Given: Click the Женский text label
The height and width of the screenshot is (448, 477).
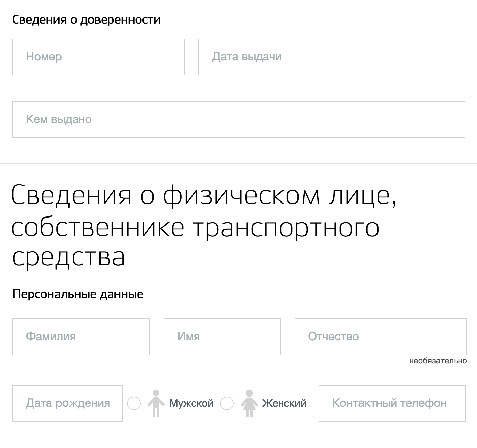Looking at the screenshot, I should [x=284, y=403].
